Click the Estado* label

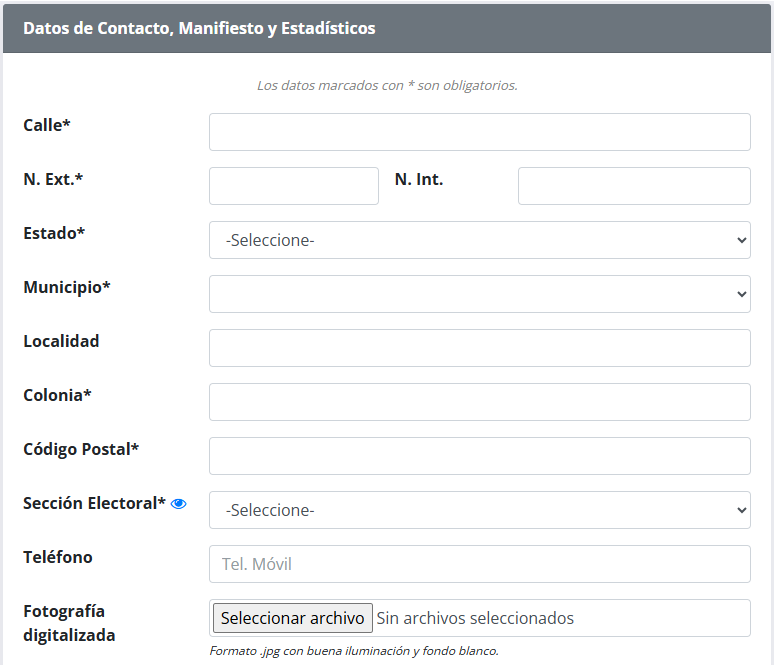pyautogui.click(x=54, y=233)
